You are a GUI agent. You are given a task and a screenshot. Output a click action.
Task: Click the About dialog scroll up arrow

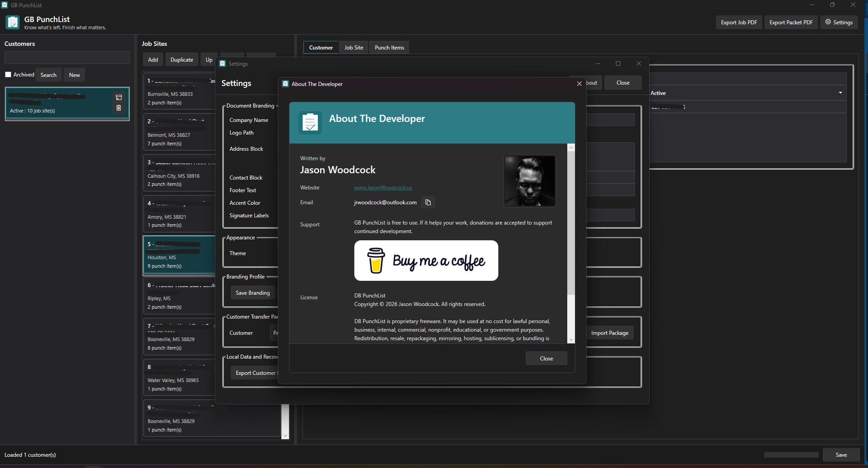pos(571,148)
